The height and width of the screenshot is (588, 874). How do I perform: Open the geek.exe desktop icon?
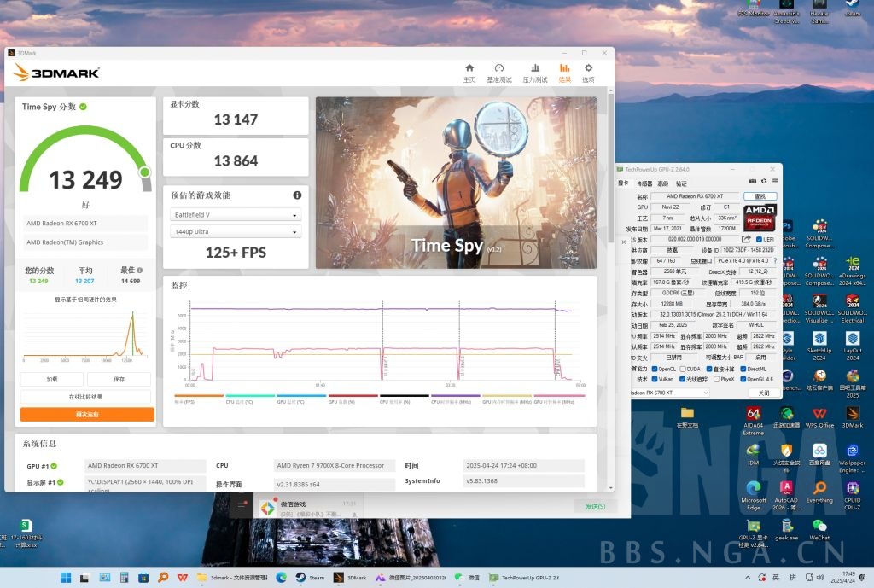tap(786, 529)
